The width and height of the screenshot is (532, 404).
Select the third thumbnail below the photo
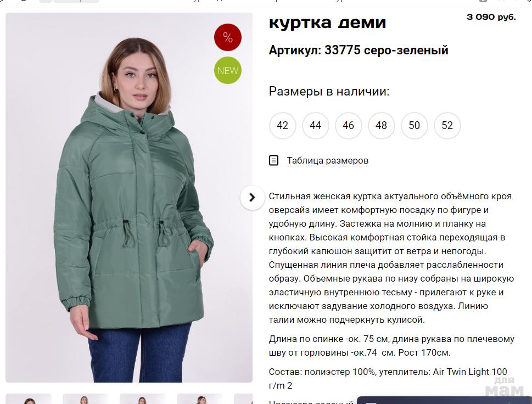click(143, 399)
